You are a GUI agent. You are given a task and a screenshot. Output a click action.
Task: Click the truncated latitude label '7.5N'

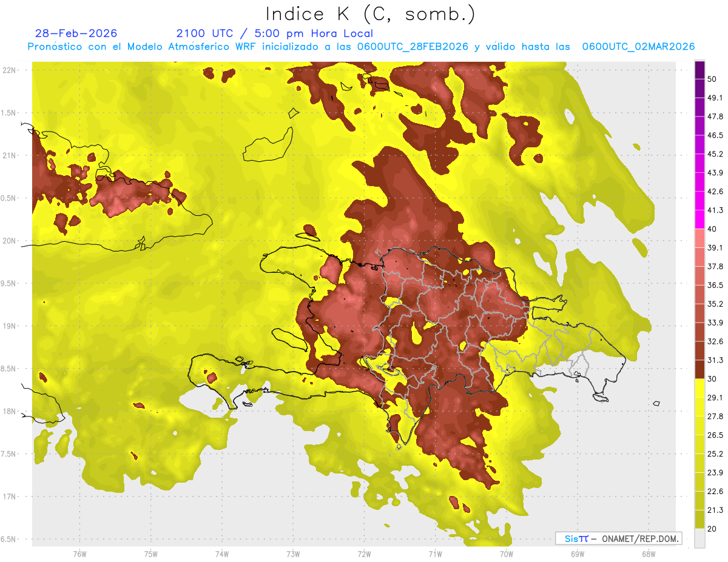point(9,454)
